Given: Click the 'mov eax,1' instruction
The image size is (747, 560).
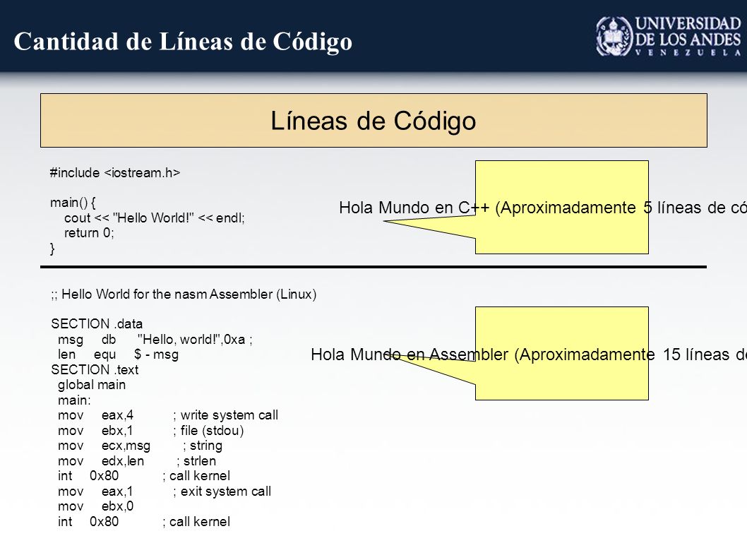Looking at the screenshot, I should pos(95,492).
